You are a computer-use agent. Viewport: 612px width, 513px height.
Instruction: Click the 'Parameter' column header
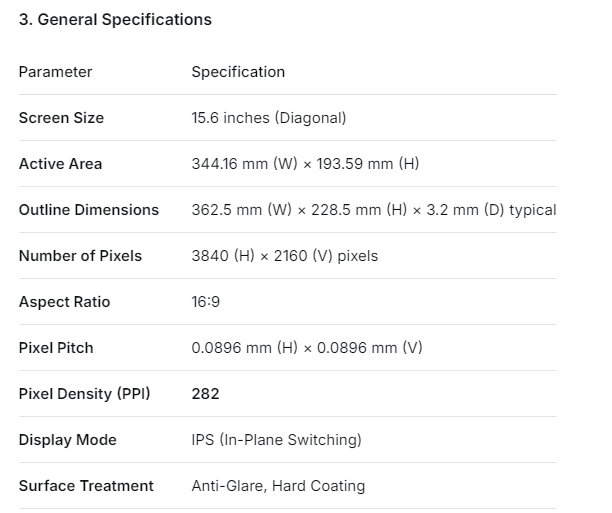click(x=55, y=72)
